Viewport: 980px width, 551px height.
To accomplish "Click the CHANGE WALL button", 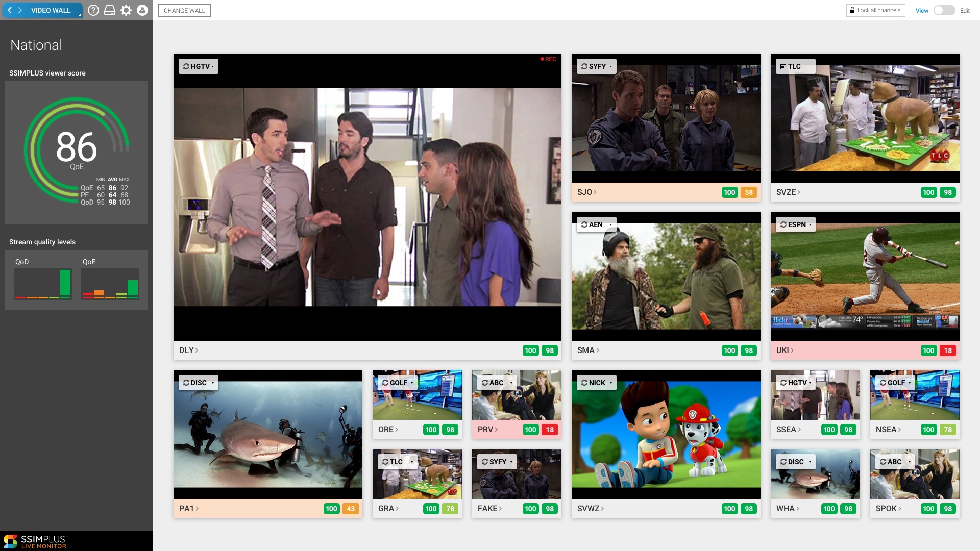I will [x=184, y=10].
